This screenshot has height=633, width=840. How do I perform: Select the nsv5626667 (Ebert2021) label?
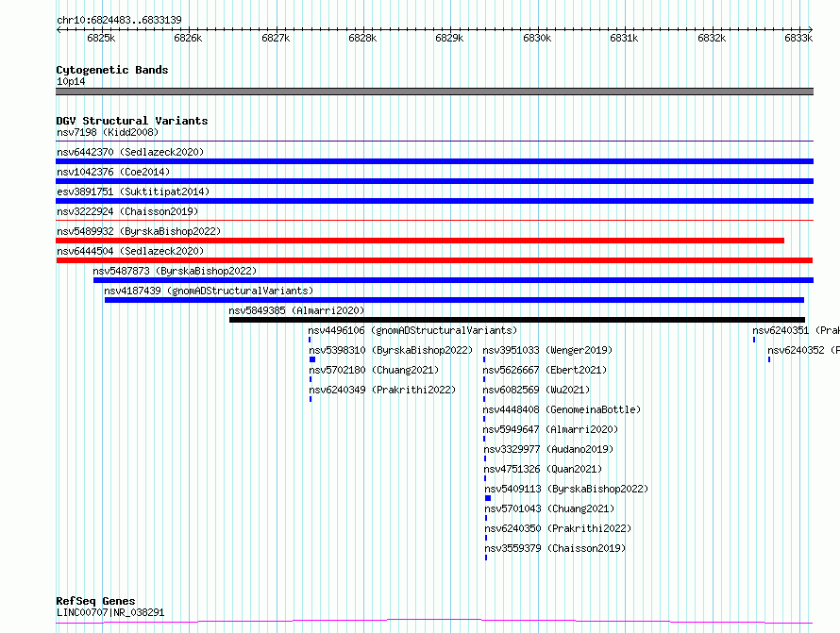545,370
